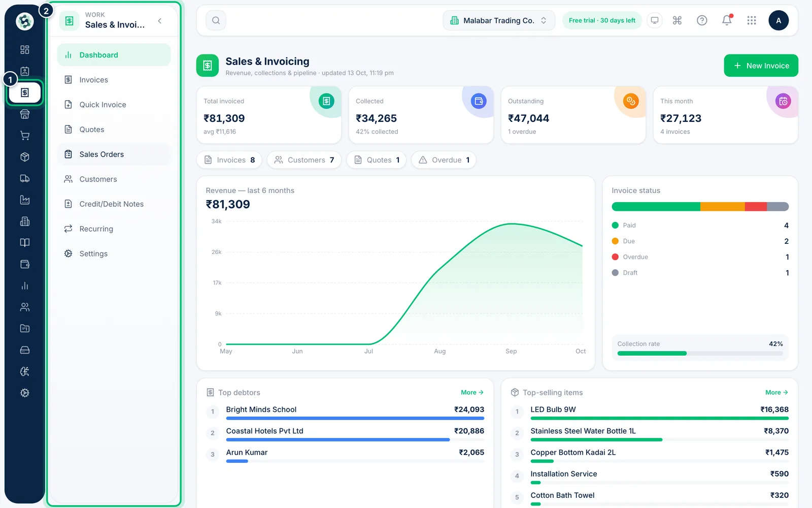Click the LED Bulb 9W item row
Viewport: 812px width, 508px height.
pos(650,412)
